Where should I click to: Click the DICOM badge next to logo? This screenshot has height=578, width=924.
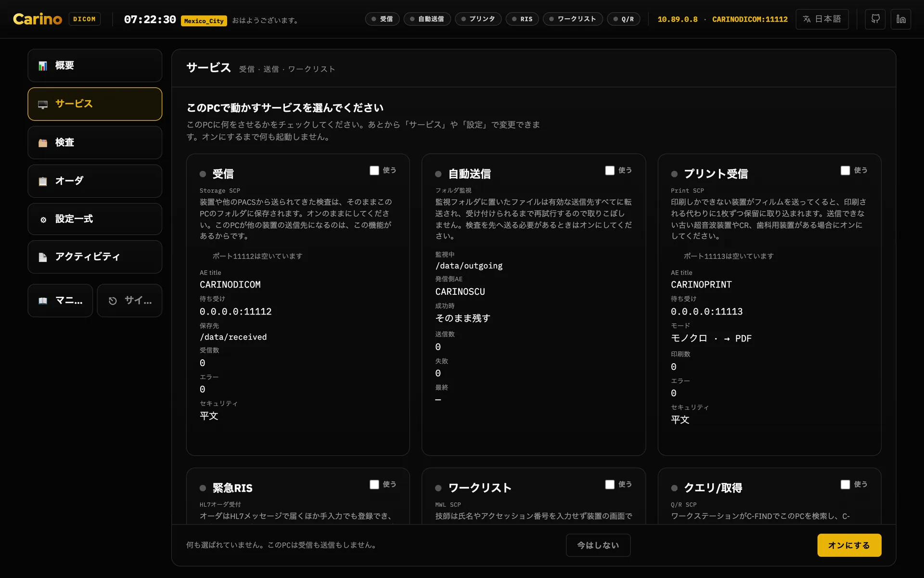[x=84, y=19]
